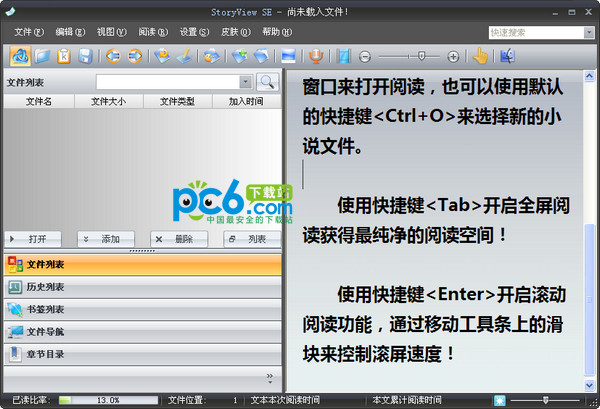The height and width of the screenshot is (409, 600).
Task: Click the 打开 button
Action: (x=33, y=239)
